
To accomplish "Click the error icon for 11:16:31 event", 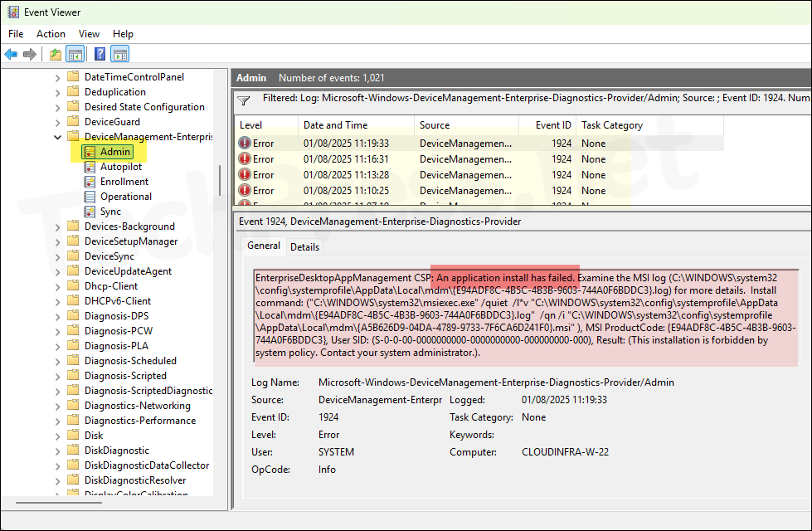I will click(x=245, y=159).
